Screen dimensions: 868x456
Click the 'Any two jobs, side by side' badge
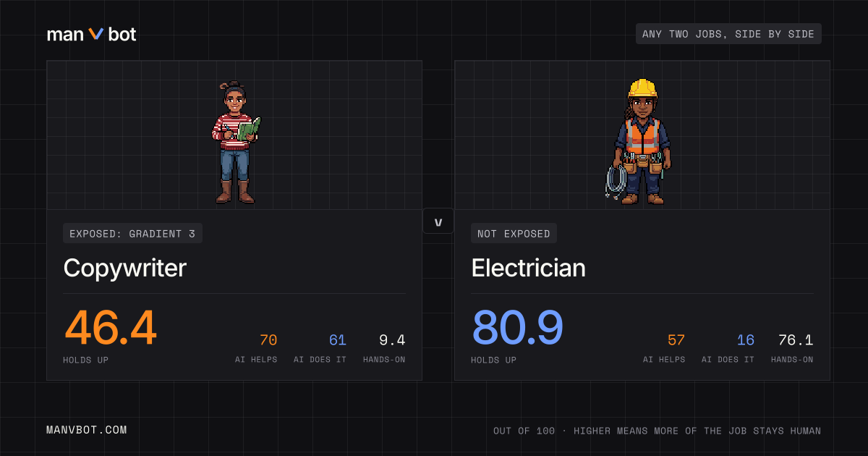coord(728,34)
